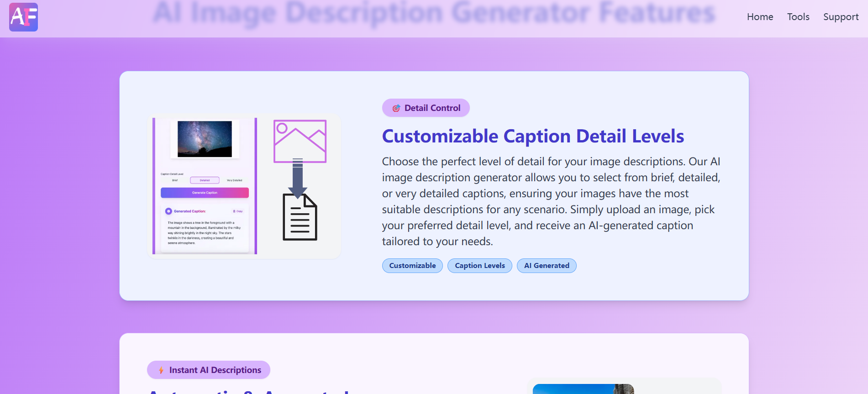Screen dimensions: 868x394
Task: Open the Home nav link
Action: pos(760,17)
